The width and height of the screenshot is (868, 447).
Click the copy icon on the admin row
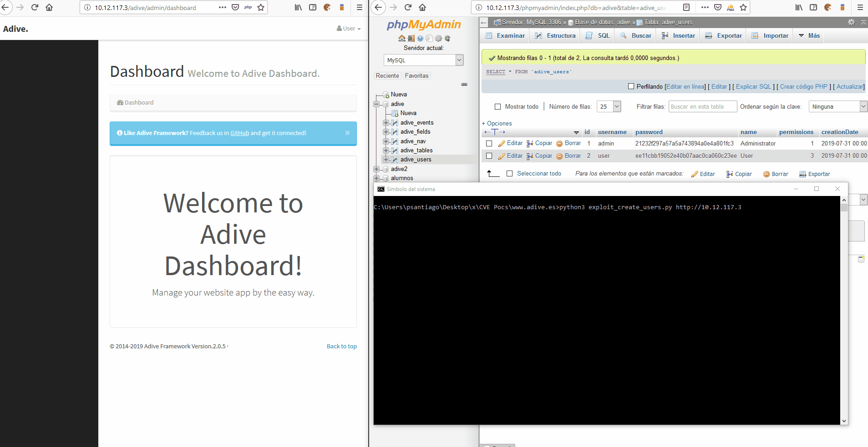click(529, 143)
